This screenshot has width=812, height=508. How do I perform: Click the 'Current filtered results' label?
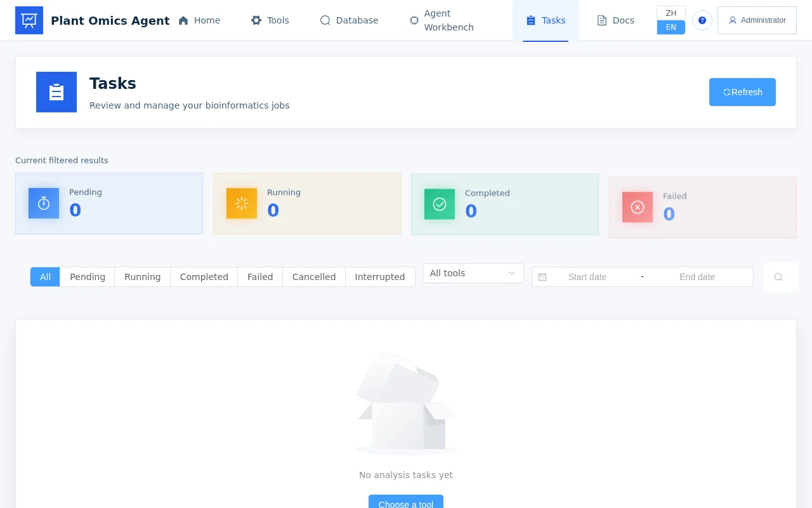click(x=62, y=160)
